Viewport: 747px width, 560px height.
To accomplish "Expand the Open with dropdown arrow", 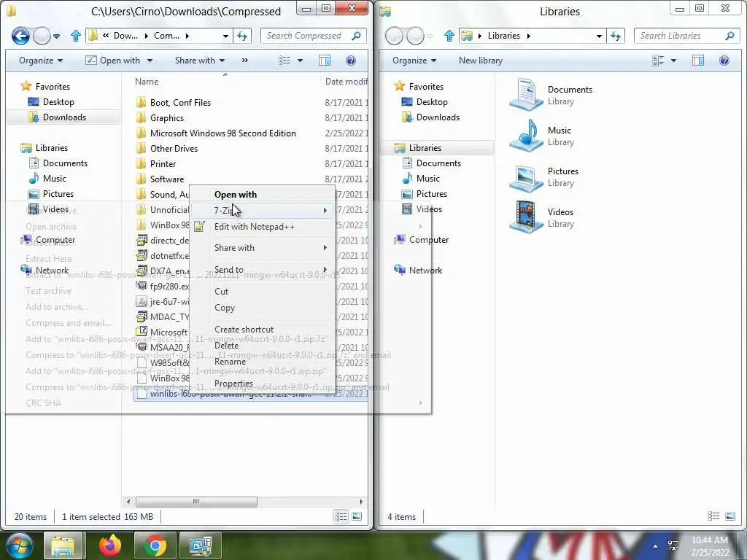I will 150,61.
